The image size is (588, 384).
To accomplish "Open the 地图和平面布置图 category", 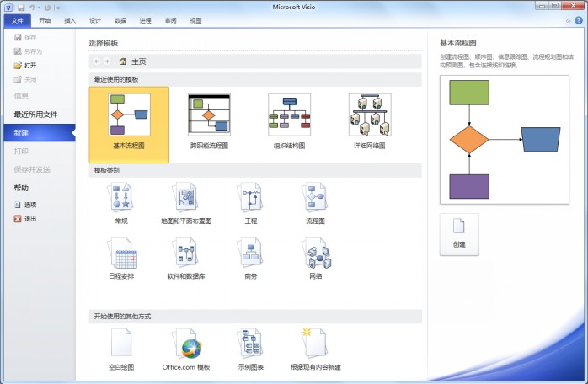I will click(186, 203).
